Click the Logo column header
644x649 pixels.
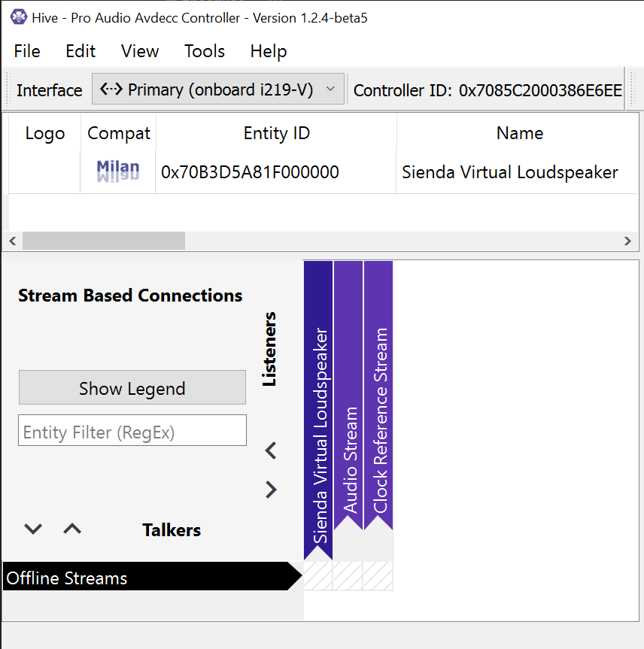(x=44, y=133)
